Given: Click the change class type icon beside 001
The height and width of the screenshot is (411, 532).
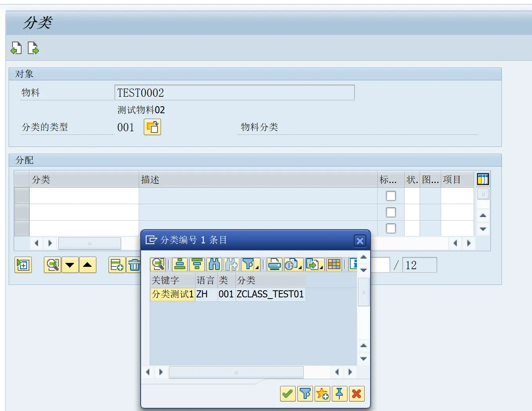Looking at the screenshot, I should [x=152, y=127].
